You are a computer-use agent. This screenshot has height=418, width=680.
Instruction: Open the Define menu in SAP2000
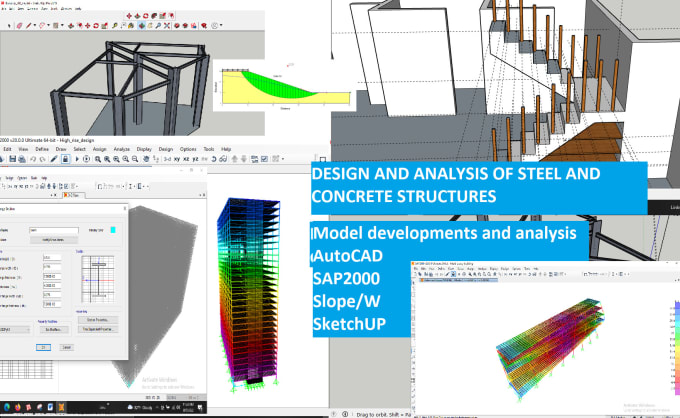(42, 149)
